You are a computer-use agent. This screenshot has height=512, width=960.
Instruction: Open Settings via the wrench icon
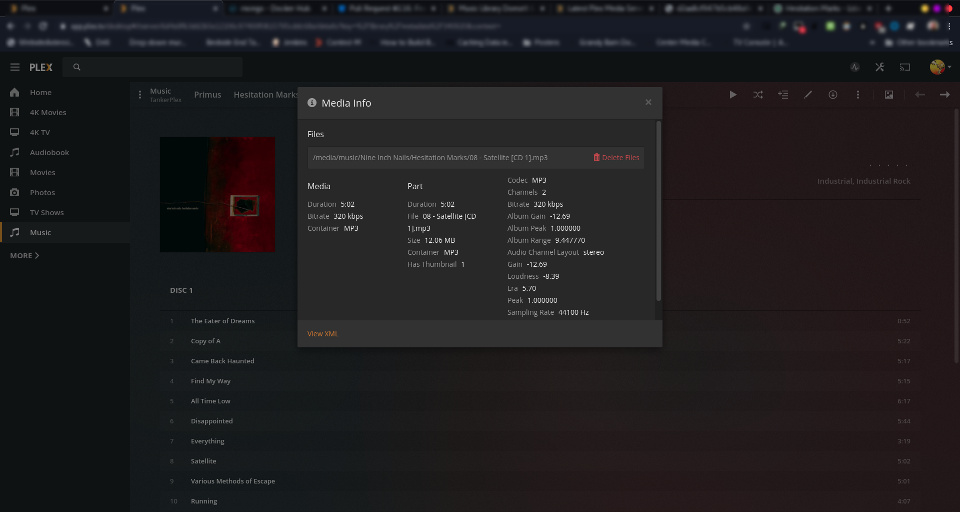tap(880, 67)
